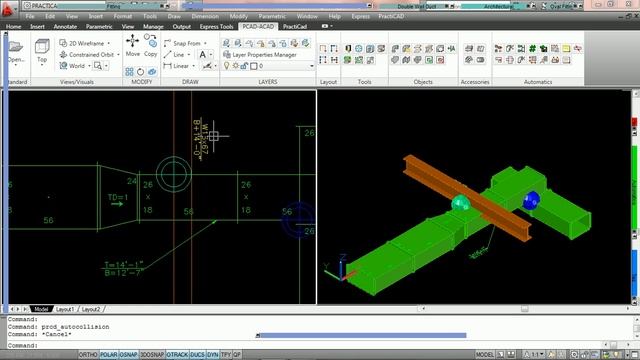Toggle DYN input in the status bar
The height and width of the screenshot is (360, 640).
click(213, 355)
